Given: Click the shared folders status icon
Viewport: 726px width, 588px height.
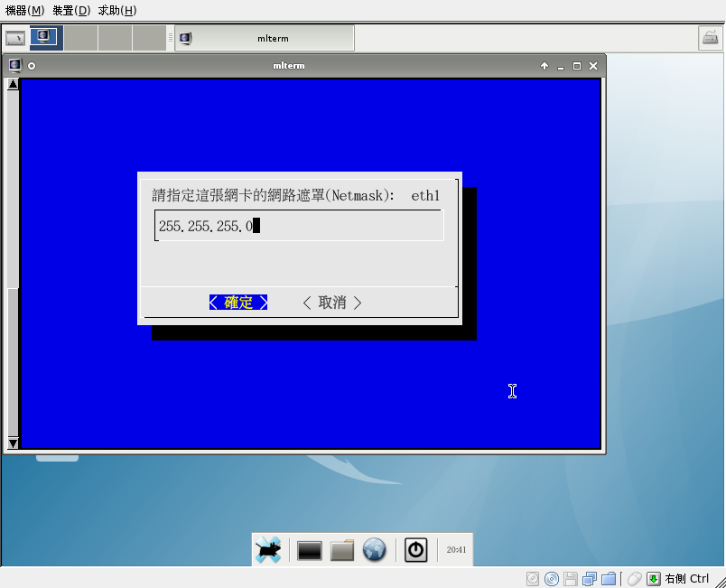Looking at the screenshot, I should click(609, 579).
